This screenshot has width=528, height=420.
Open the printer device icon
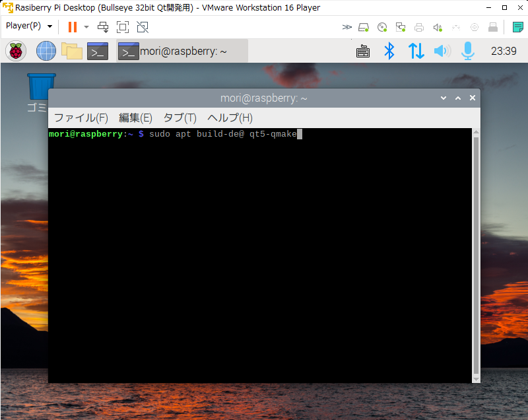click(x=419, y=27)
